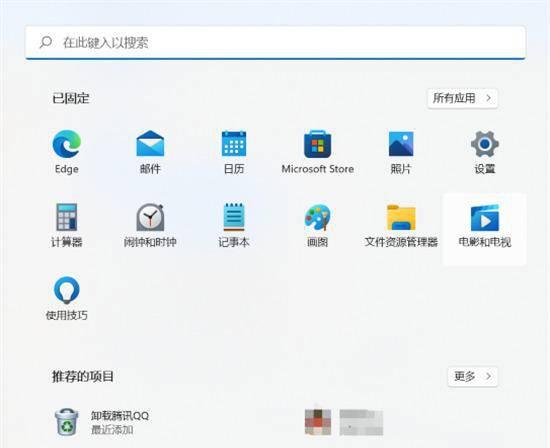Click the recycle bin icon for 卸载腾讯QQ
Image resolution: width=550 pixels, height=448 pixels.
[67, 422]
